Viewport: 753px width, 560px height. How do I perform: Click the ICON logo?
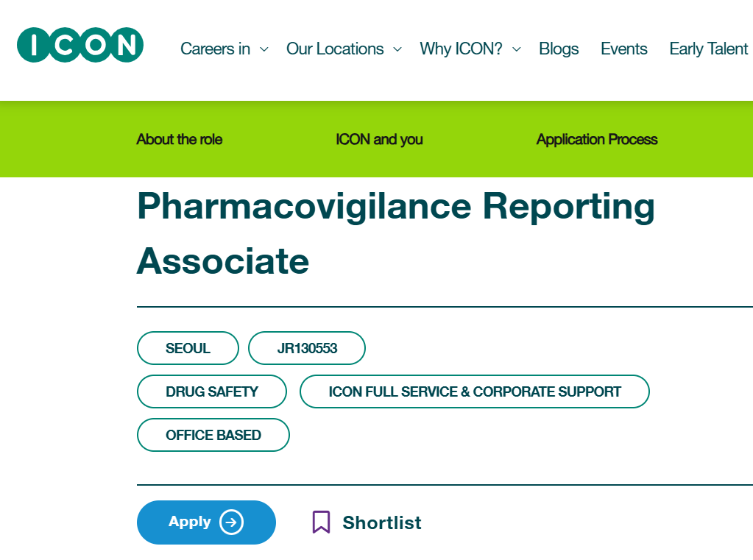coord(79,45)
